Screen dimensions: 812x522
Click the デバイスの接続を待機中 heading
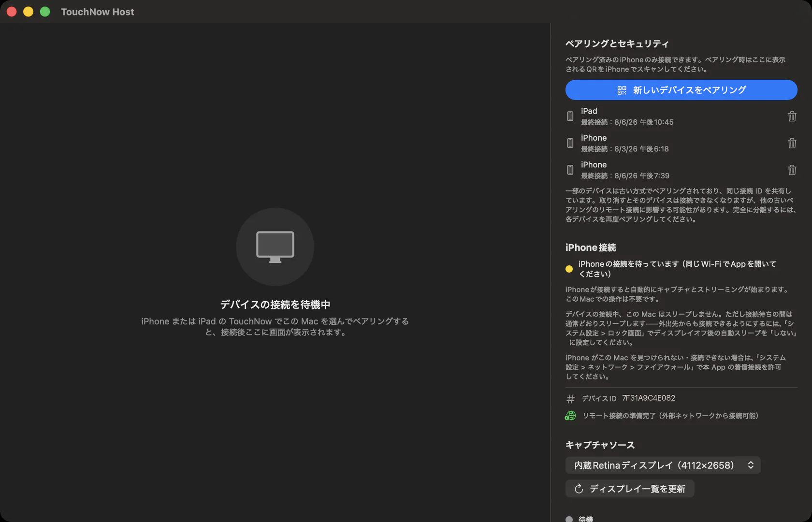(x=275, y=304)
